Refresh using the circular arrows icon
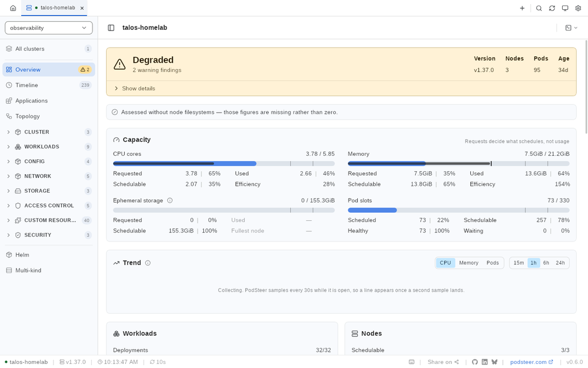This screenshot has width=588, height=368. 552,8
